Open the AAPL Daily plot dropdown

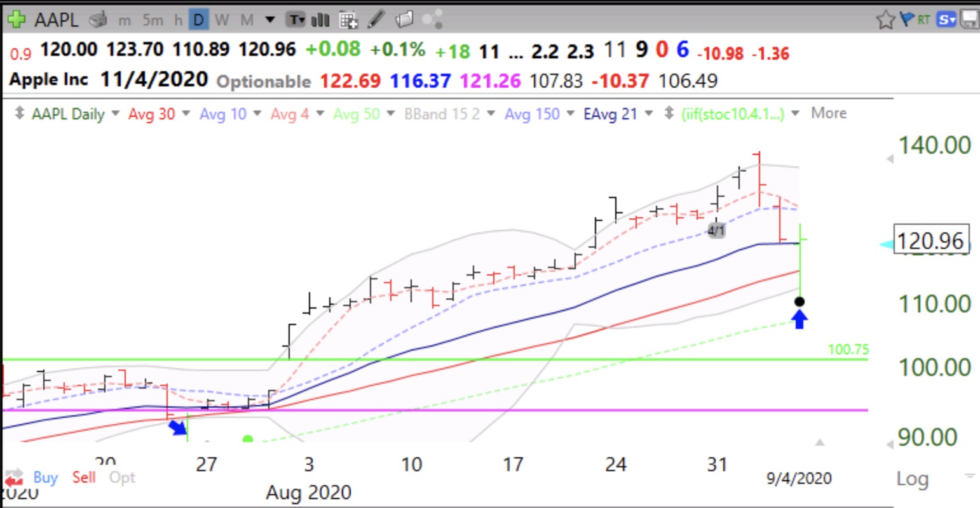(115, 114)
